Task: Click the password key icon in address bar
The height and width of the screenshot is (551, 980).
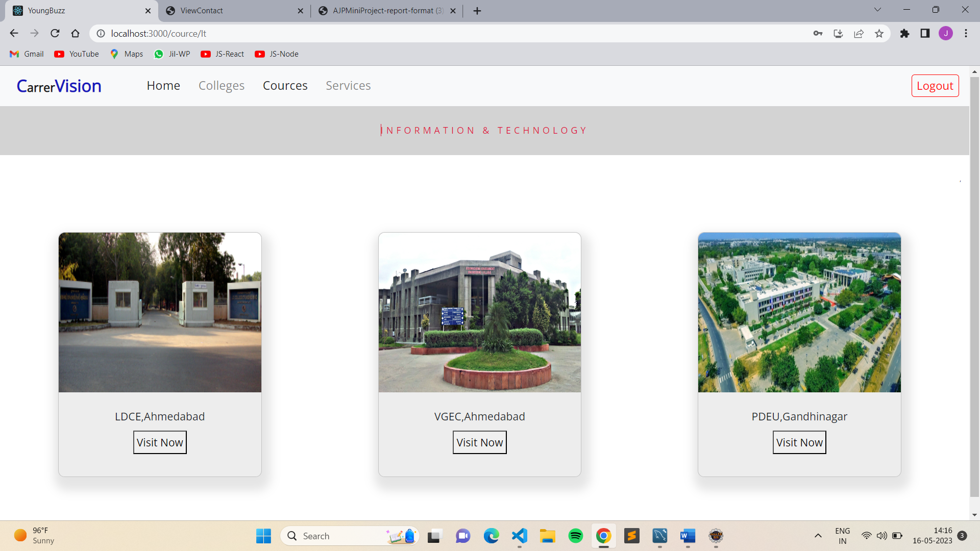Action: click(818, 33)
